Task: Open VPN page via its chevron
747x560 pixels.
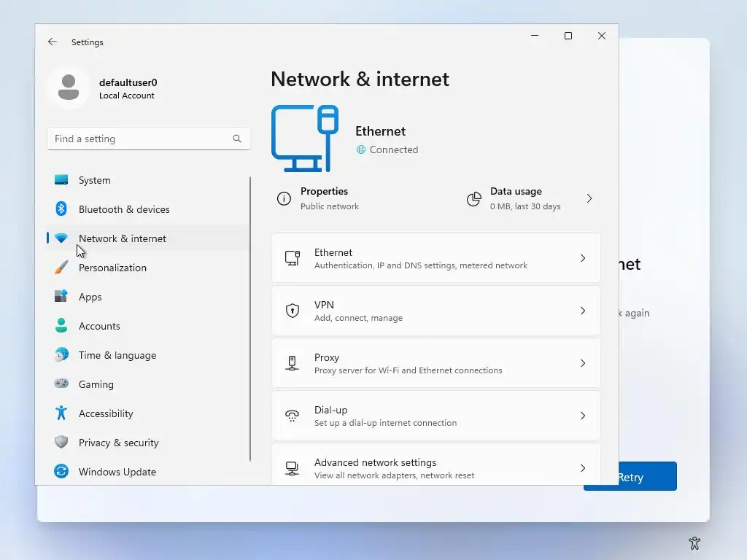Action: coord(583,311)
